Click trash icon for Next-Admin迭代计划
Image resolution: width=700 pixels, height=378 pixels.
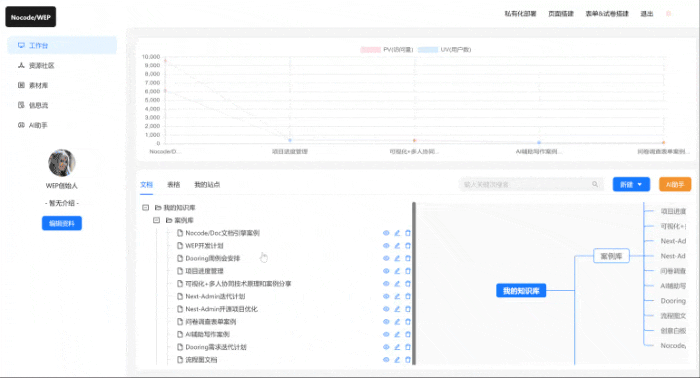click(x=408, y=296)
